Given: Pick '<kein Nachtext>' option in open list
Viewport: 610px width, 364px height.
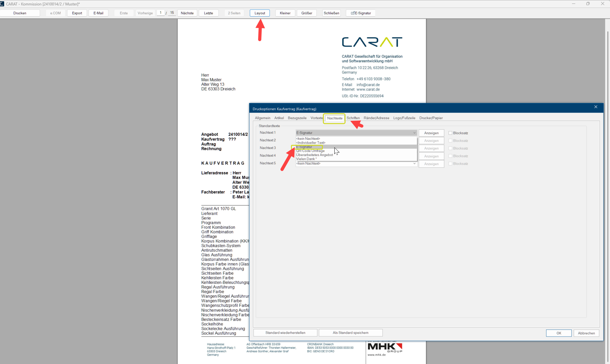Looking at the screenshot, I should point(308,139).
